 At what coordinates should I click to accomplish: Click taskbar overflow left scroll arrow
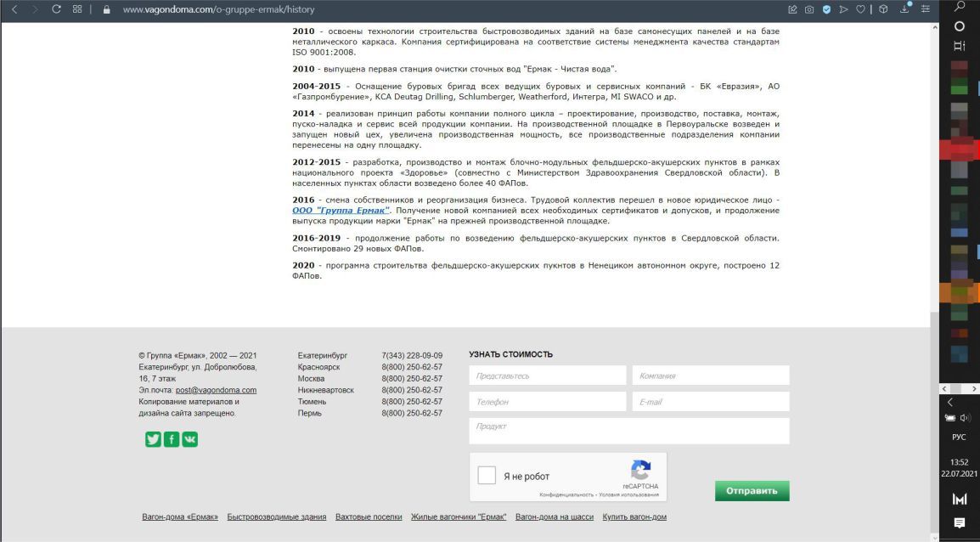point(945,389)
